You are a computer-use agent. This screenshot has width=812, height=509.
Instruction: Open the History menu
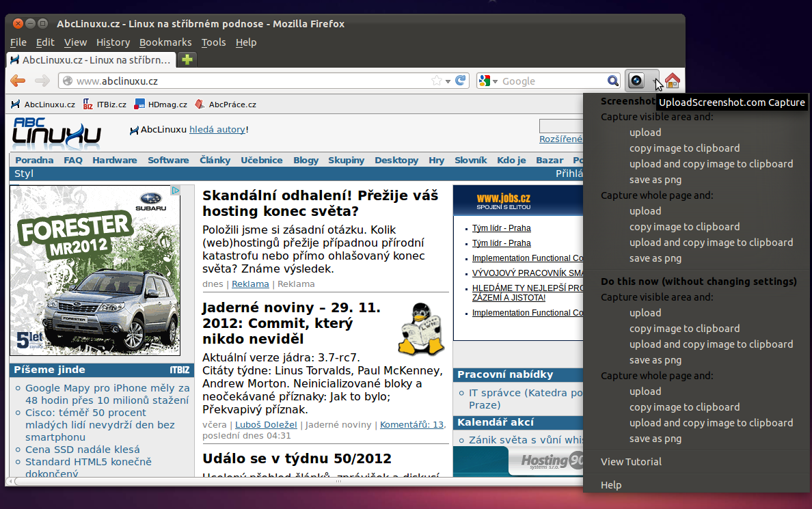point(113,42)
